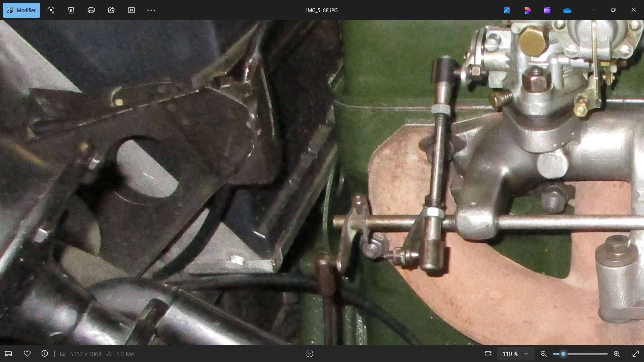Open the share icon

pos(111,10)
